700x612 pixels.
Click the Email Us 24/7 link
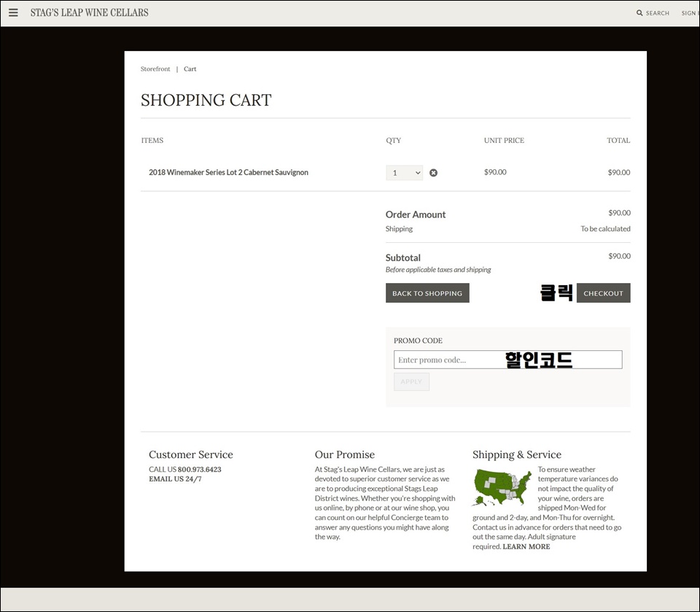[x=175, y=479]
